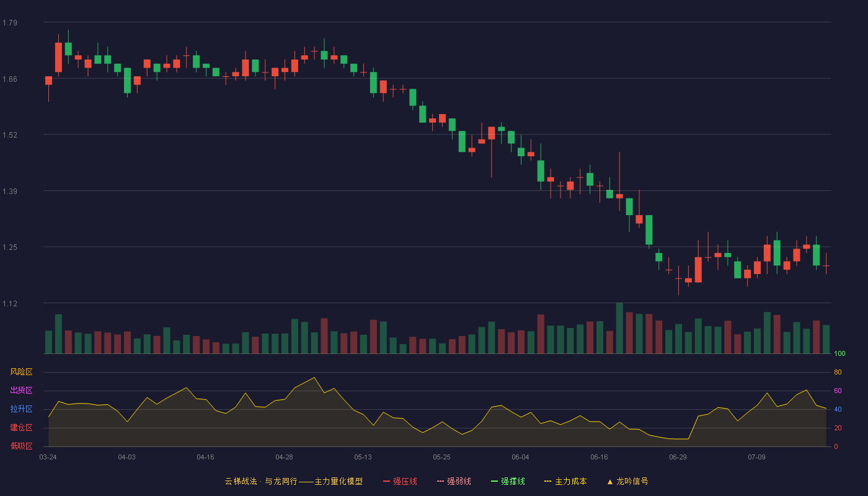The image size is (868, 496).
Task: Click the green 100 indicator axis value
Action: [839, 354]
